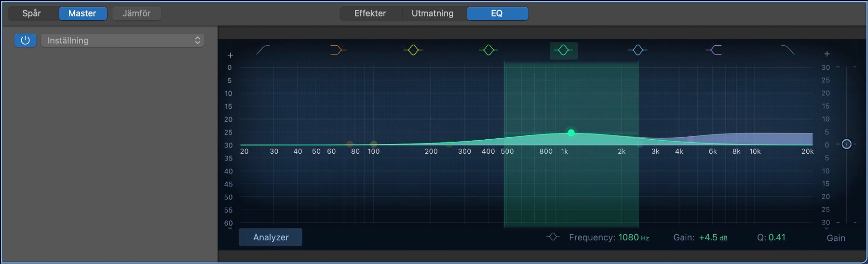Switch to the Utmatning tab
The width and height of the screenshot is (868, 264).
point(433,13)
